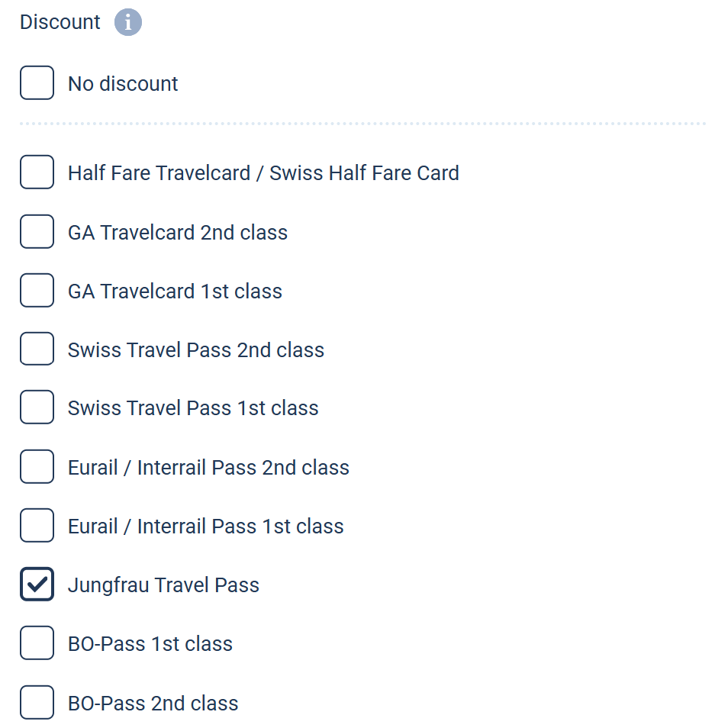The width and height of the screenshot is (728, 728).
Task: Select GA Travelcard 1st class checkbox
Action: (37, 291)
